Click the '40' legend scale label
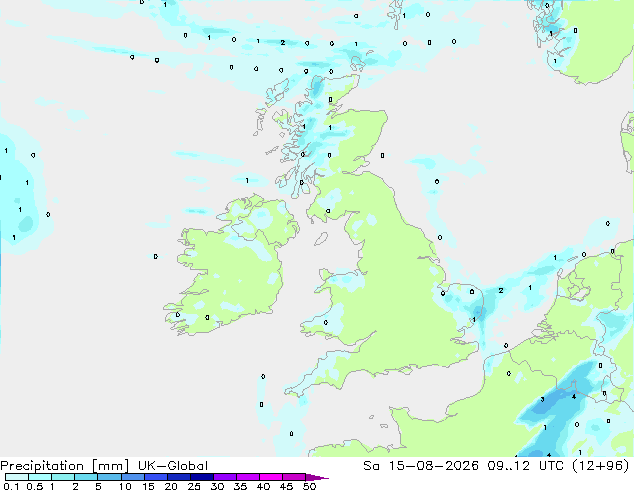This screenshot has width=634, height=490. pyautogui.click(x=263, y=486)
